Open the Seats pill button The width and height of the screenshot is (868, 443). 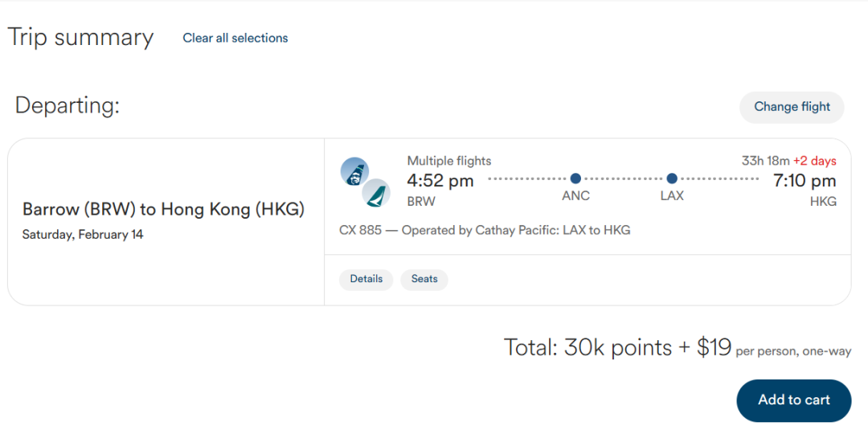(x=424, y=279)
